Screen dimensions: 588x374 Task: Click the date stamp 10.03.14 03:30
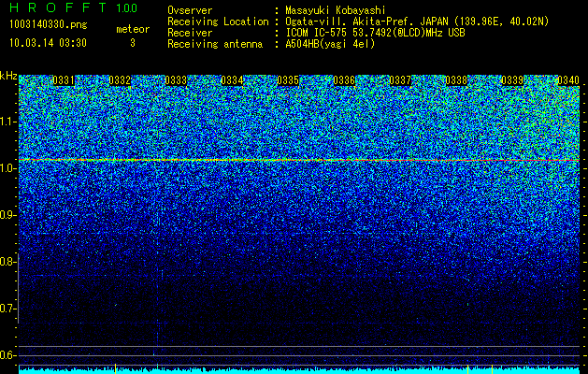pyautogui.click(x=48, y=43)
